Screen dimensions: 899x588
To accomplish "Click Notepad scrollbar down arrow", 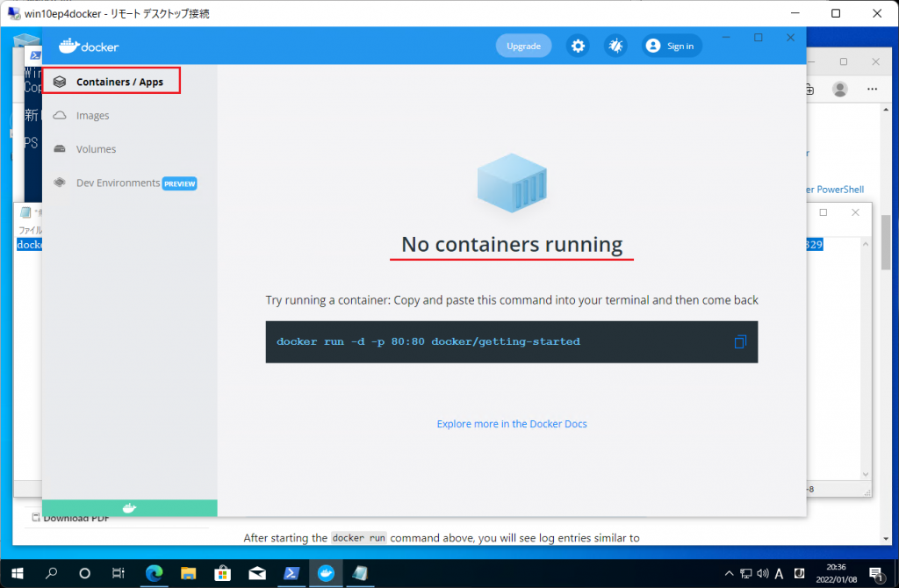I will [866, 475].
